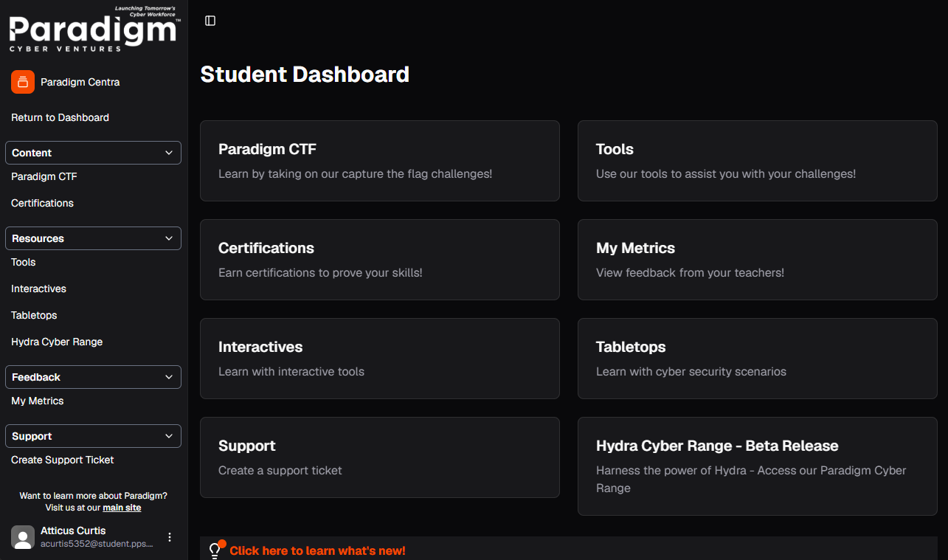Click Atticus Curtis avatar image
Image resolution: width=948 pixels, height=560 pixels.
[23, 537]
